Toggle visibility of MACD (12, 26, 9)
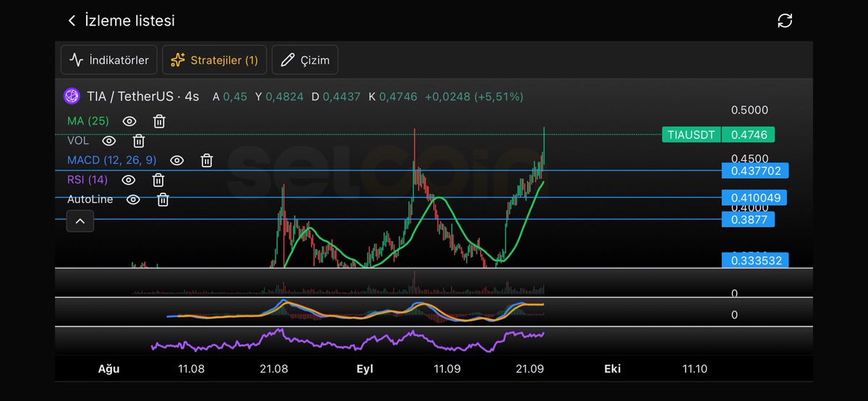This screenshot has height=401, width=868. point(176,160)
